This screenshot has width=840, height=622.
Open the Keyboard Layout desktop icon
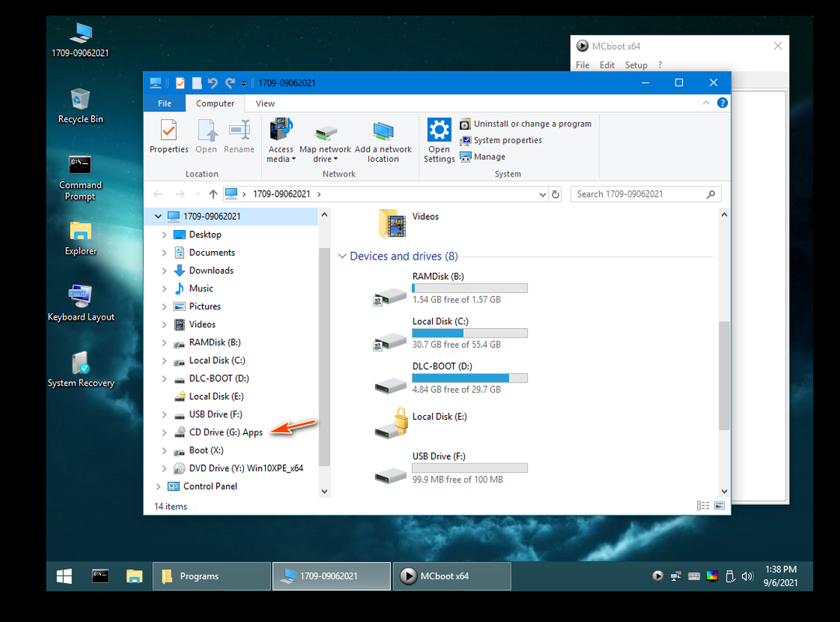pos(81,303)
